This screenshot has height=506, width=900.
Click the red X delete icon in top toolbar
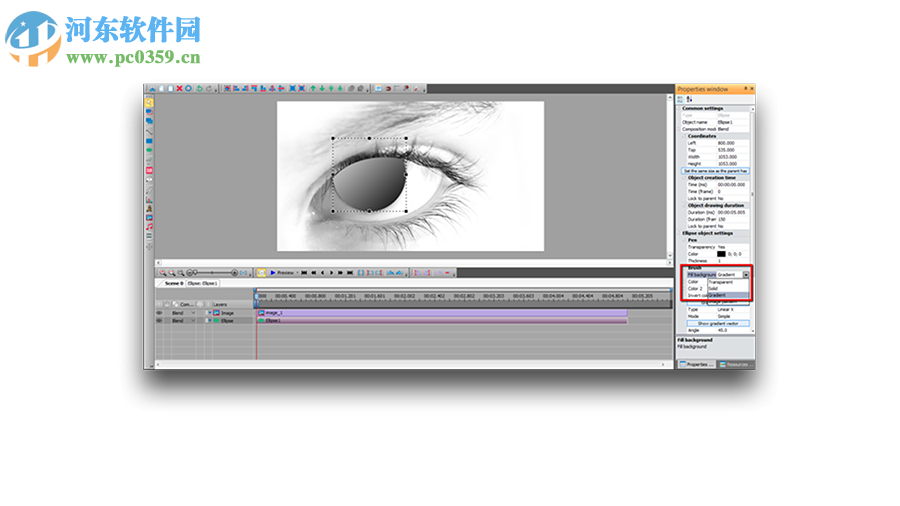click(179, 88)
